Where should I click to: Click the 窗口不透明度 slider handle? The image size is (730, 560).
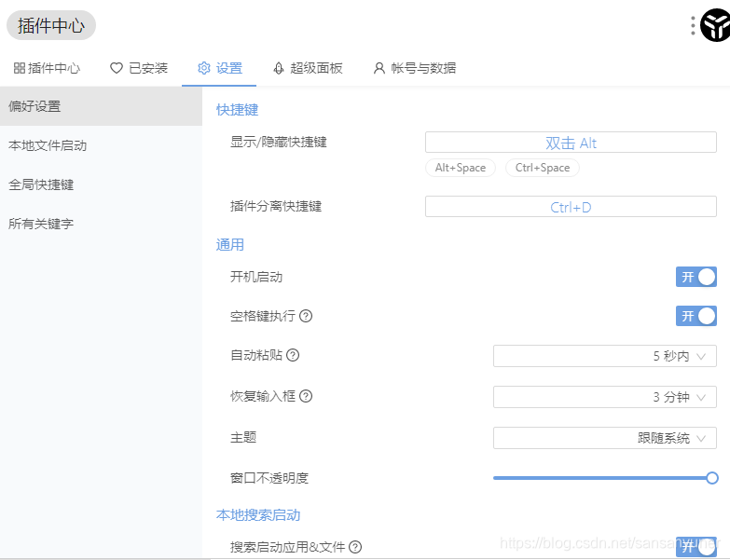712,478
